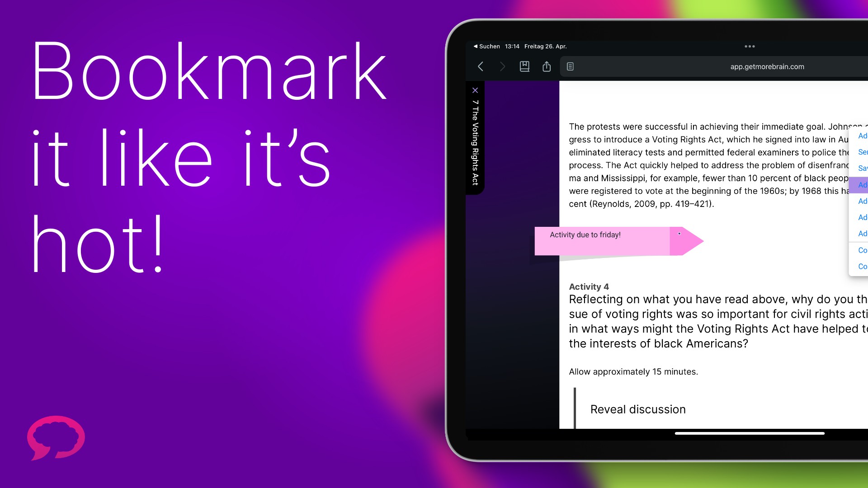This screenshot has width=868, height=488.
Task: Click the bookmark/reading mode icon
Action: [x=524, y=66]
